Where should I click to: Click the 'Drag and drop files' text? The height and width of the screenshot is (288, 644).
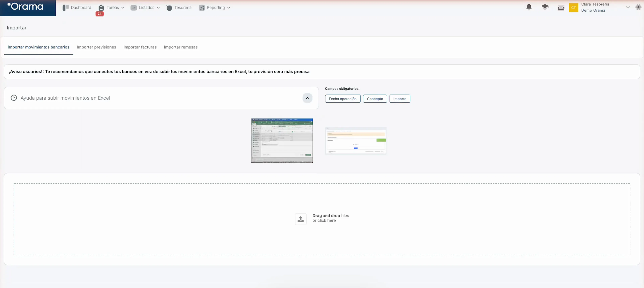[331, 216]
